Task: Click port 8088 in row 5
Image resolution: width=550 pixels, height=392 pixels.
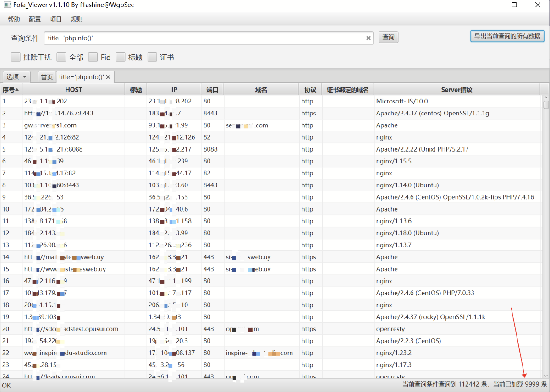Action: [213, 149]
